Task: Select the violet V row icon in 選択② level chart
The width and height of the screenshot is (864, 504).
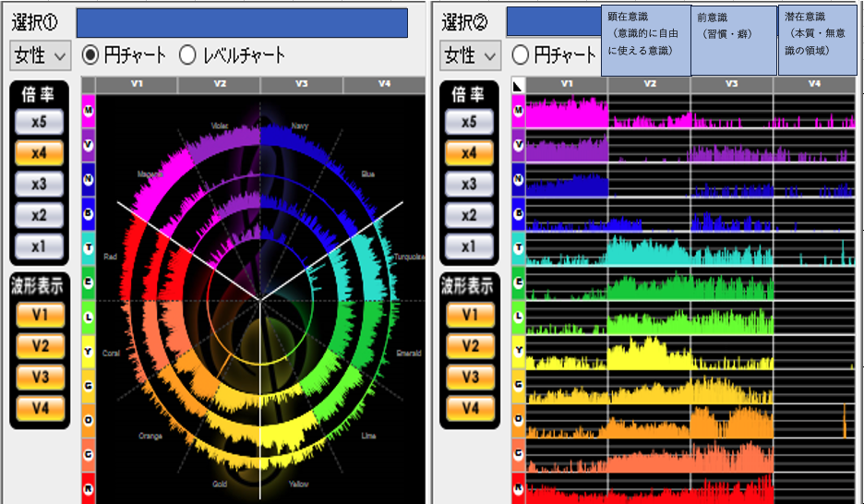Action: pos(518,145)
